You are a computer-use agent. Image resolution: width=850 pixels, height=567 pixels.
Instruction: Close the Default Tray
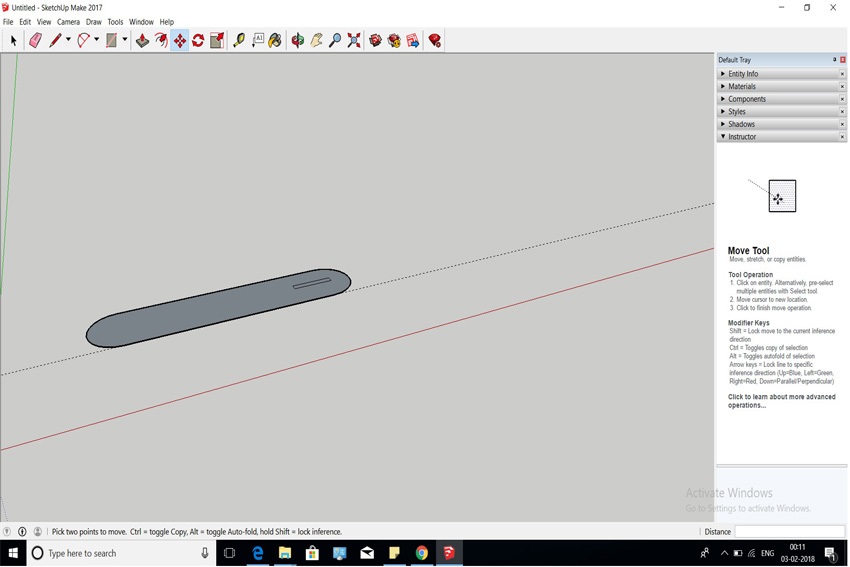842,60
